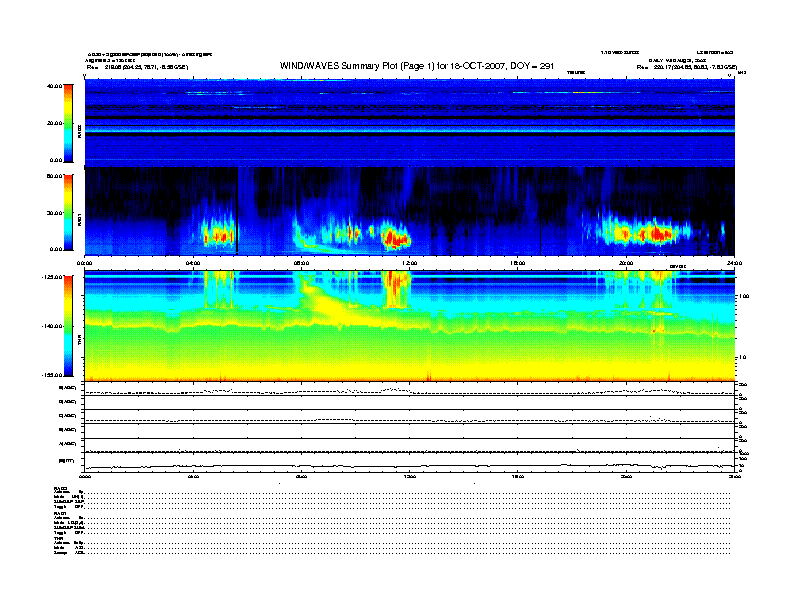Click the topmost line plot panel below the TNR spectrogram
Image resolution: width=792 pixels, height=612 pixels.
(410, 389)
